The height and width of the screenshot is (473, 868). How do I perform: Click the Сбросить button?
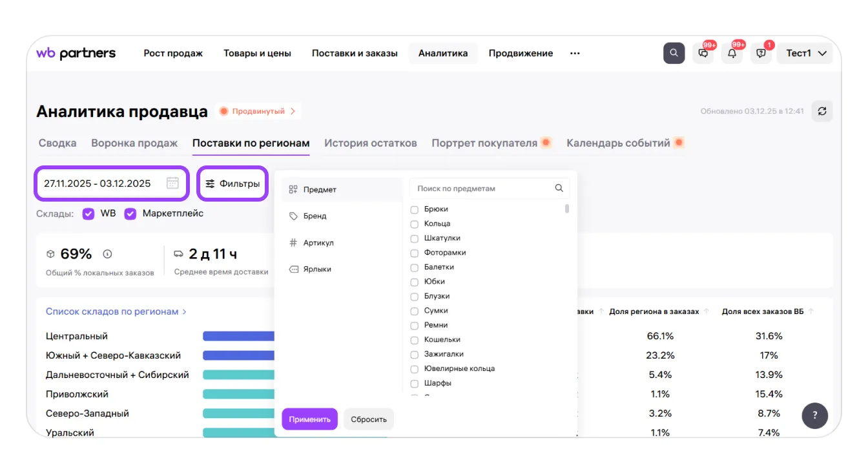coord(368,419)
